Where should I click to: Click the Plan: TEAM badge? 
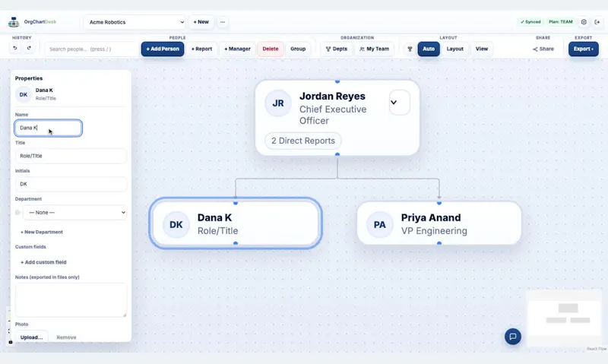click(x=561, y=22)
